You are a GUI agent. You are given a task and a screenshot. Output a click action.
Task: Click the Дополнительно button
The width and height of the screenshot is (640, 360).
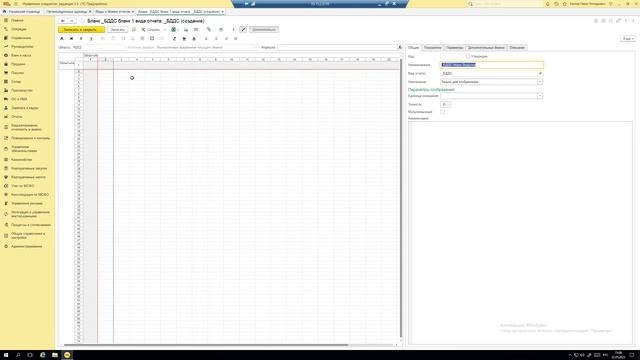tap(264, 29)
